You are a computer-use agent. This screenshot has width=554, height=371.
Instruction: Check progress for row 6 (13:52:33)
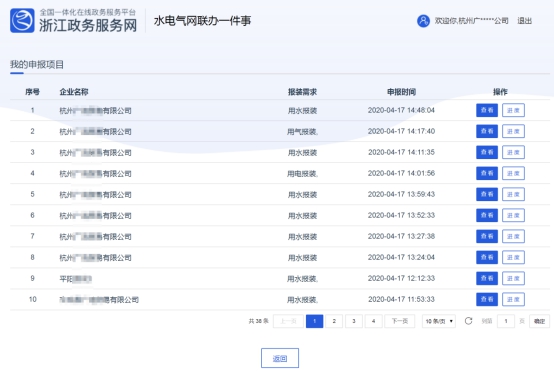coord(513,215)
